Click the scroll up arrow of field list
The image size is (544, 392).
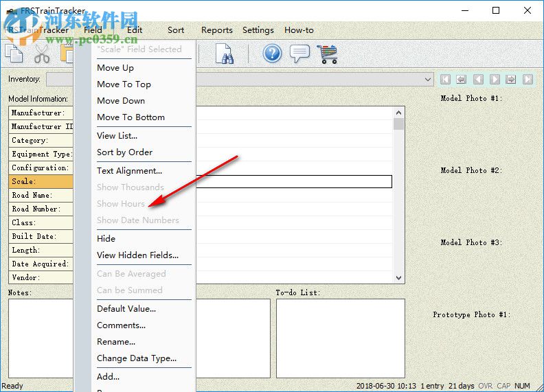point(398,113)
